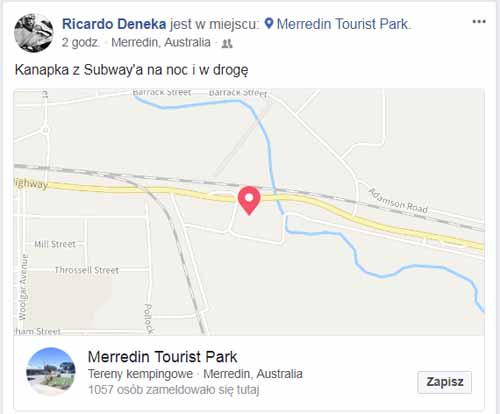The height and width of the screenshot is (414, 500).
Task: Click the post text about Subway sandwich
Action: point(132,70)
